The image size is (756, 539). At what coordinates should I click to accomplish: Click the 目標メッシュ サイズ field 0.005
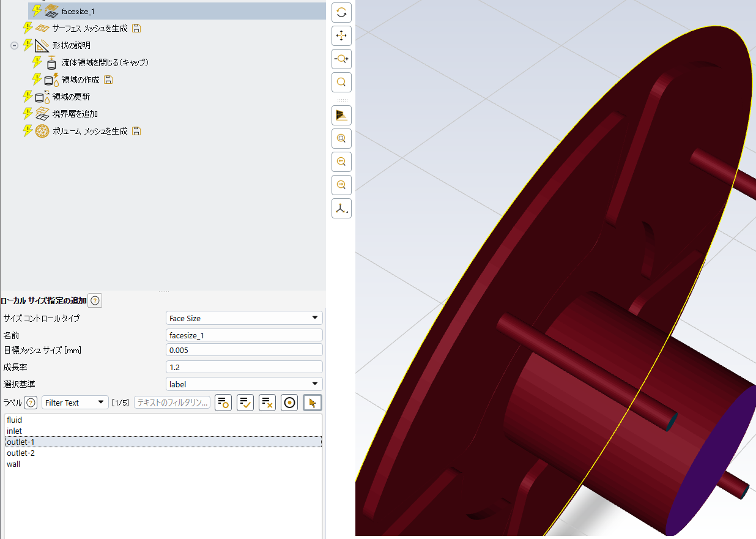coord(245,350)
